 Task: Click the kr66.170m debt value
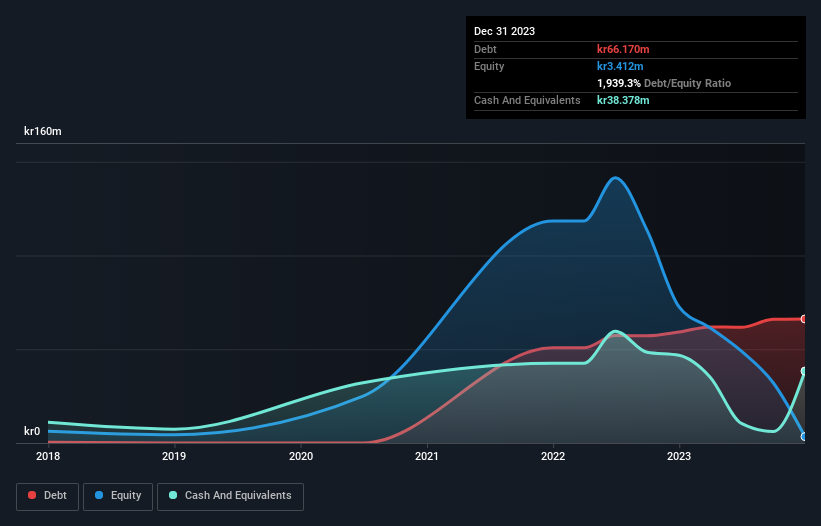tap(623, 49)
